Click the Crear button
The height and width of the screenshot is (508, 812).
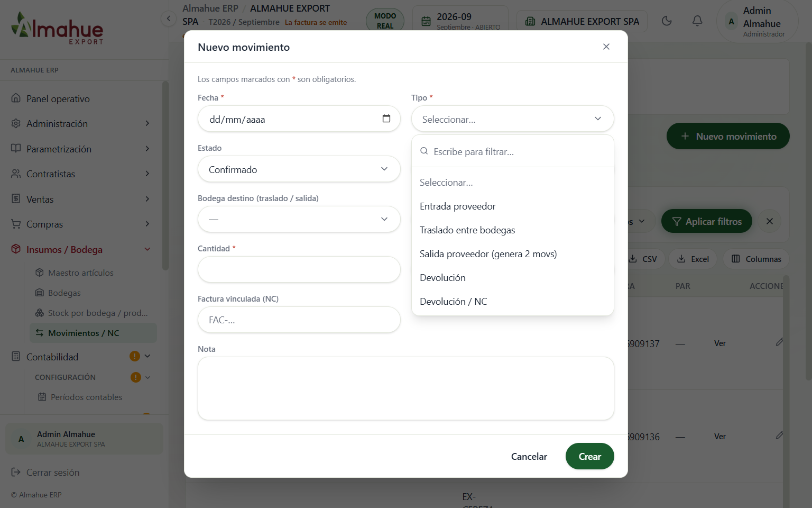point(589,456)
